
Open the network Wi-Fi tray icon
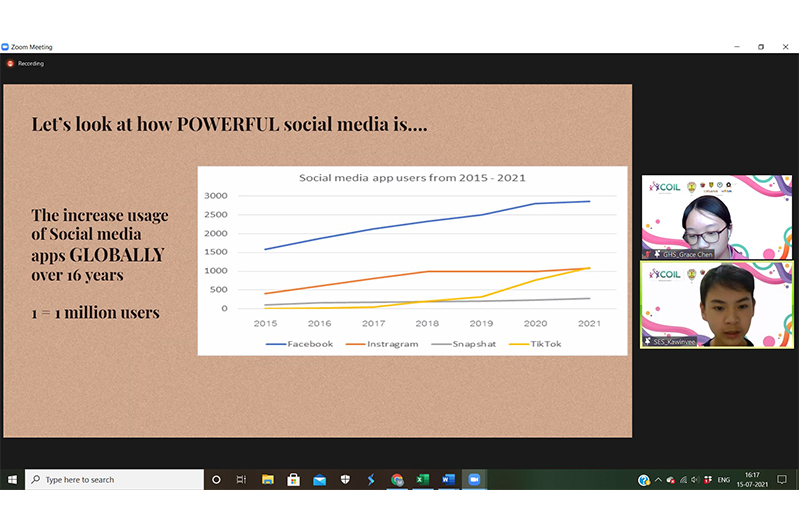pos(683,480)
